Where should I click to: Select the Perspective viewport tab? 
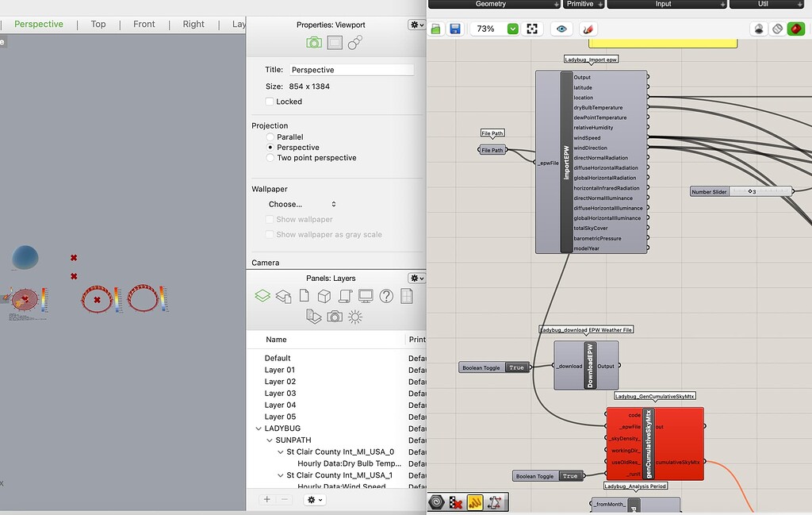39,25
